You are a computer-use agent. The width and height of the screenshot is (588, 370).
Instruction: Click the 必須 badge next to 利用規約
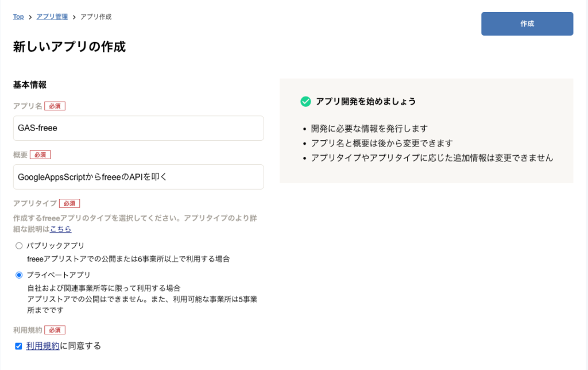click(55, 330)
